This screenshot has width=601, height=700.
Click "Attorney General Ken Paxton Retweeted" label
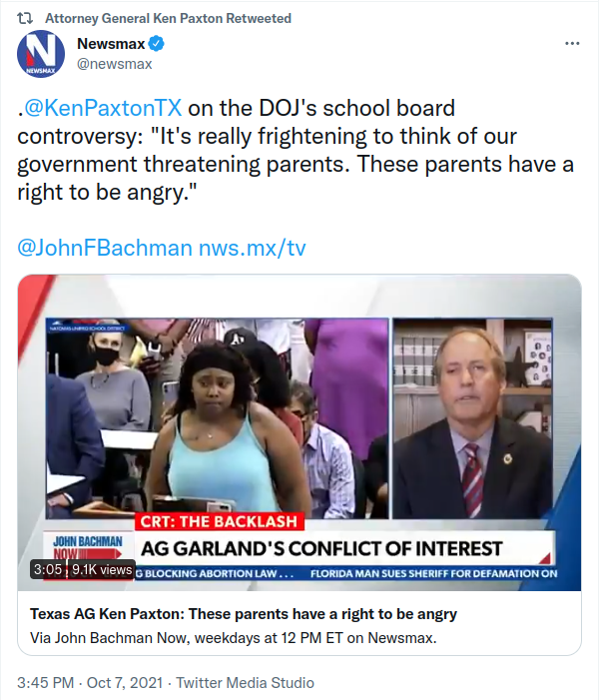(x=168, y=18)
